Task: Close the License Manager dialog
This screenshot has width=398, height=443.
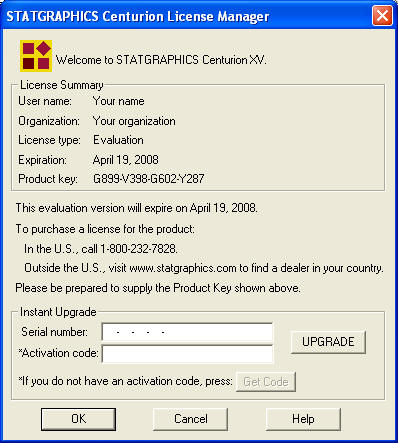Action: (382, 15)
